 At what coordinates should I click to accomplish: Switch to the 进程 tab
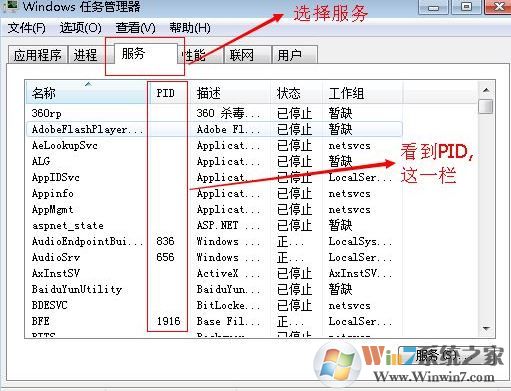tap(85, 55)
